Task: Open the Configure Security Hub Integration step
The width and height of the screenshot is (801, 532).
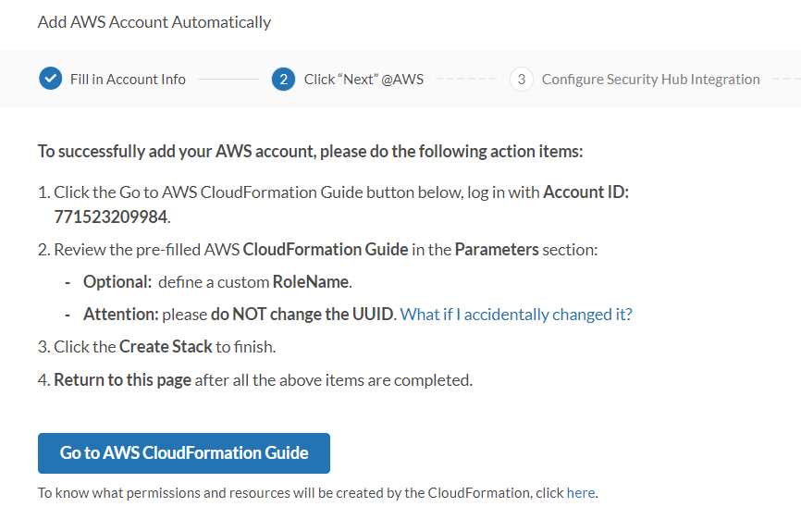Action: click(650, 80)
